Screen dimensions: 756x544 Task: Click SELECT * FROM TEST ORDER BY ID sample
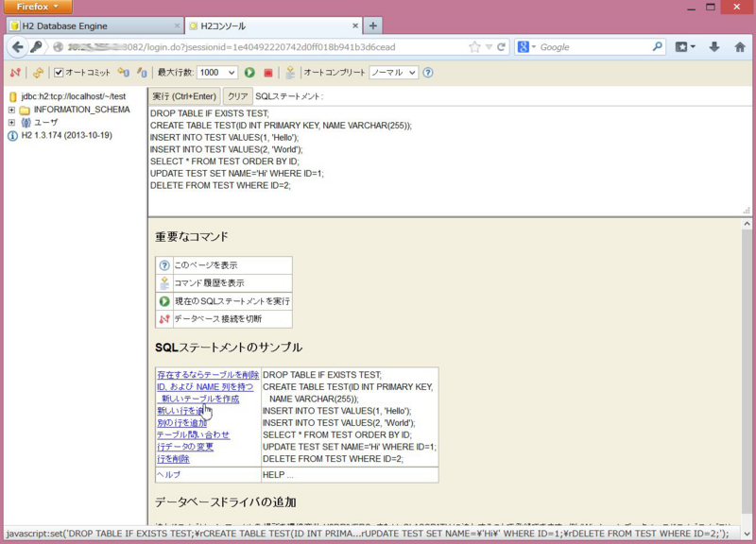pyautogui.click(x=337, y=435)
